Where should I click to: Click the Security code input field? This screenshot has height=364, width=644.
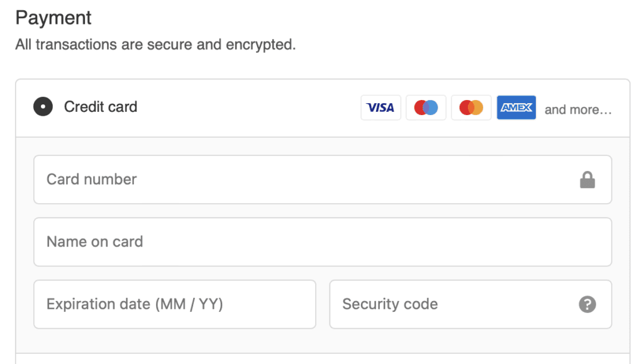coord(440,304)
